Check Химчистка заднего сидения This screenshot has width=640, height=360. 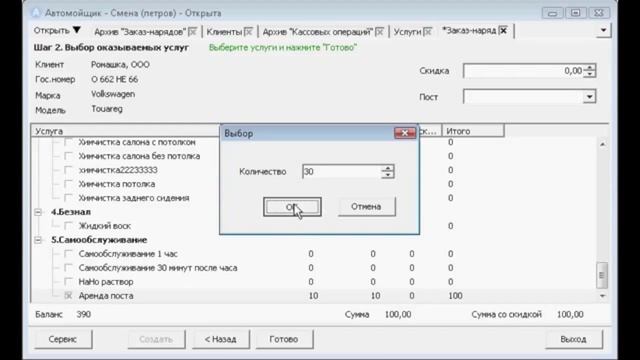pos(69,198)
